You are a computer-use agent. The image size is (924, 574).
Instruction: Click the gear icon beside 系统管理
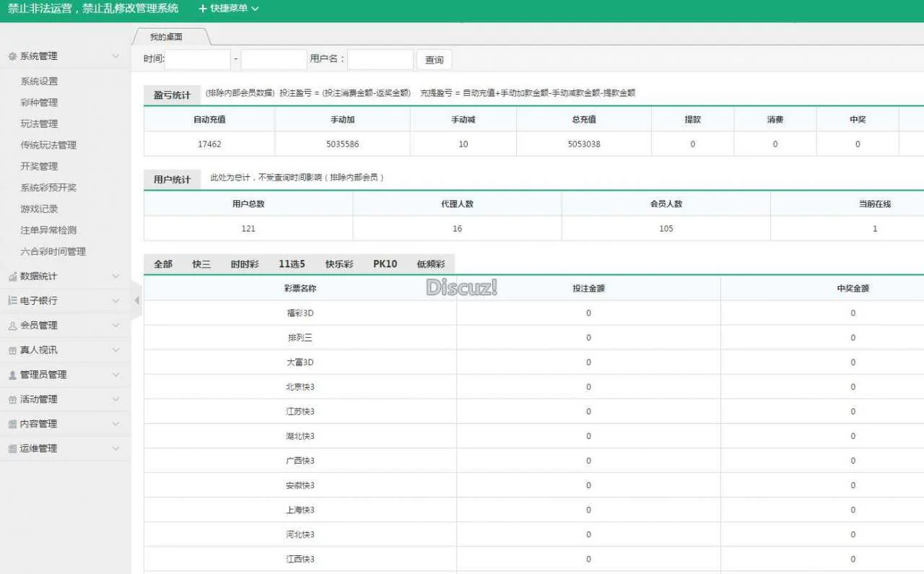[12, 56]
